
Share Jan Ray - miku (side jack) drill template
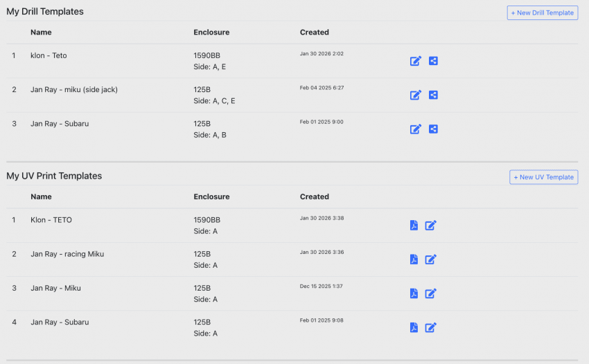coord(433,95)
